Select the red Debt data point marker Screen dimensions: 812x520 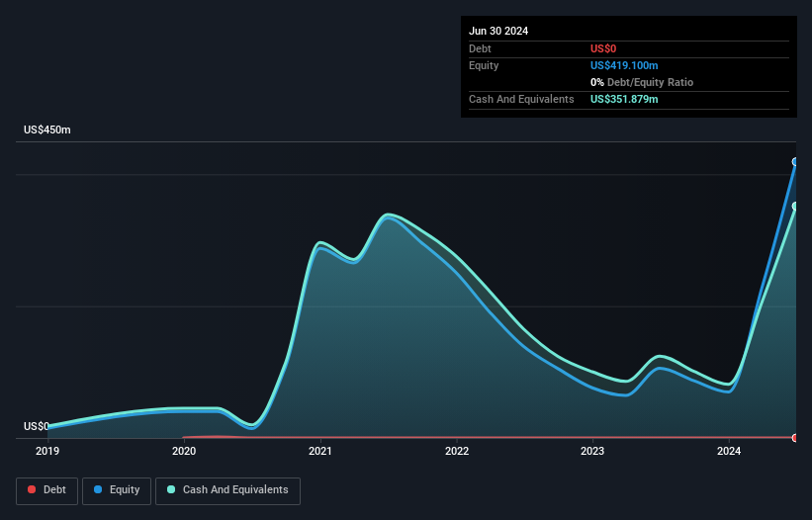(x=795, y=438)
